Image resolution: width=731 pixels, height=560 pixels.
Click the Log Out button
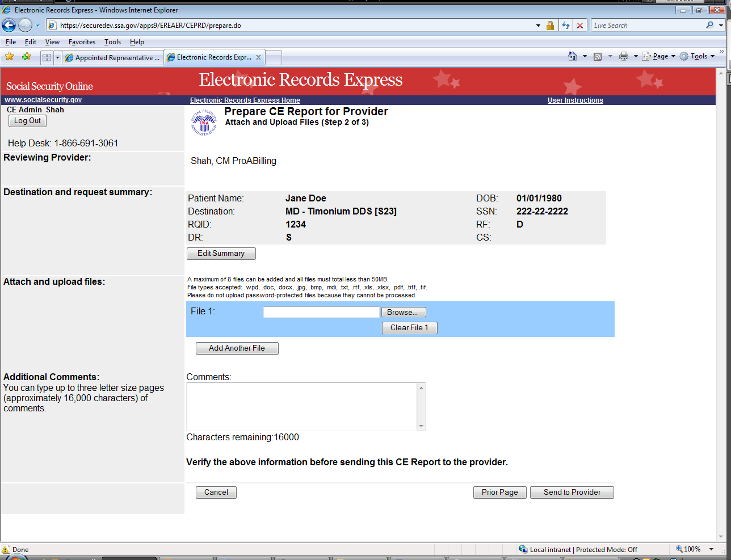click(x=27, y=121)
